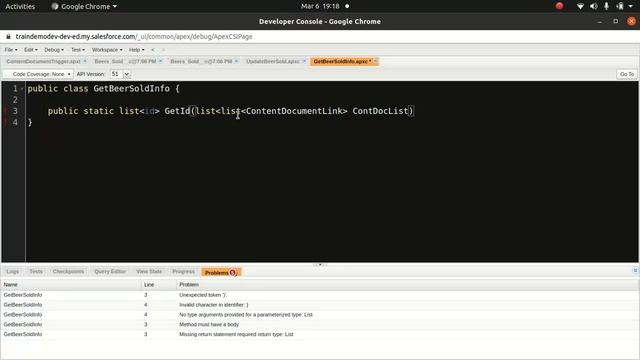Click the API Version 51 field
640x360 pixels.
pos(116,74)
